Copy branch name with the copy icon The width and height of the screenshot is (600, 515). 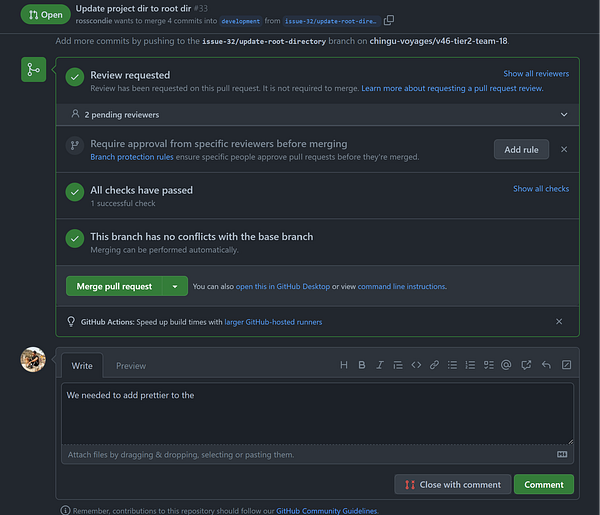389,20
